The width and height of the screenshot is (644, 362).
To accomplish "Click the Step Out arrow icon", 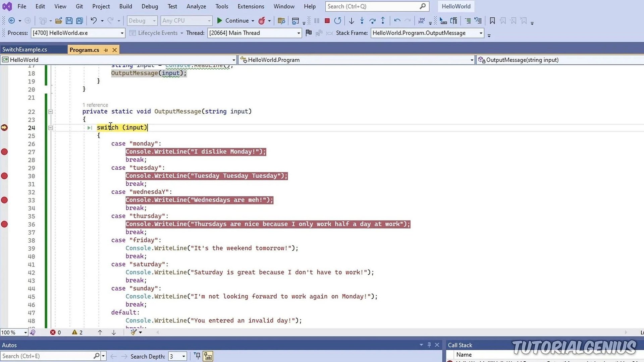I will (383, 21).
